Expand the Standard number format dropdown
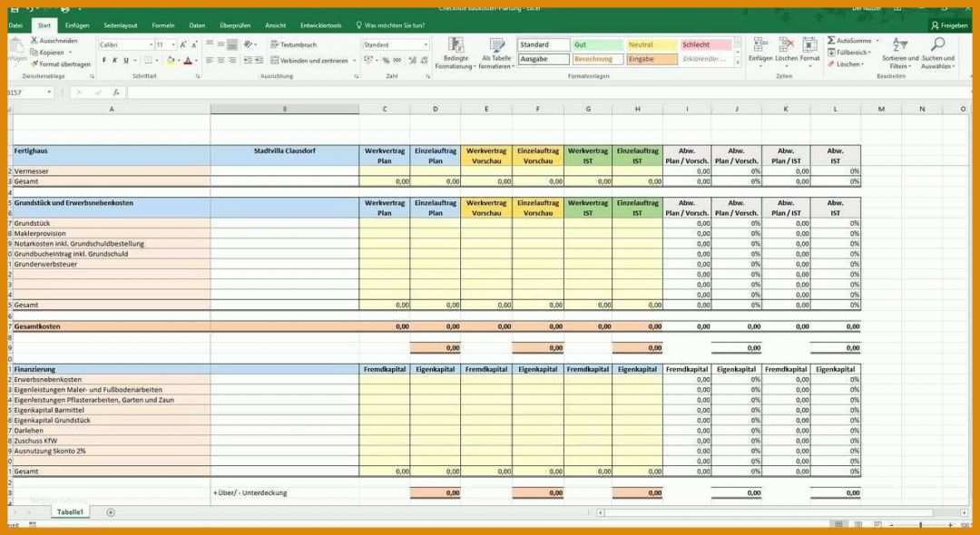This screenshot has height=535, width=980. point(426,44)
